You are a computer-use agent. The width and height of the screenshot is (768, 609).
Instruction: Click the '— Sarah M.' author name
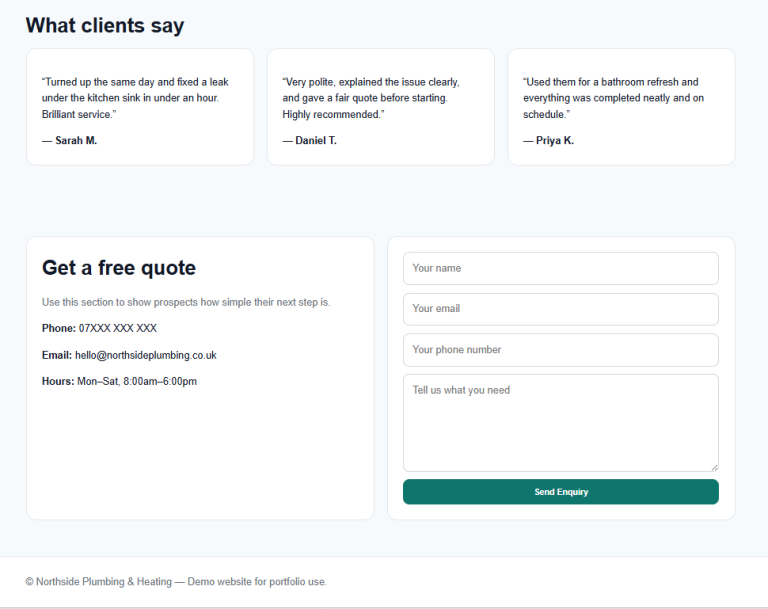[x=69, y=141]
